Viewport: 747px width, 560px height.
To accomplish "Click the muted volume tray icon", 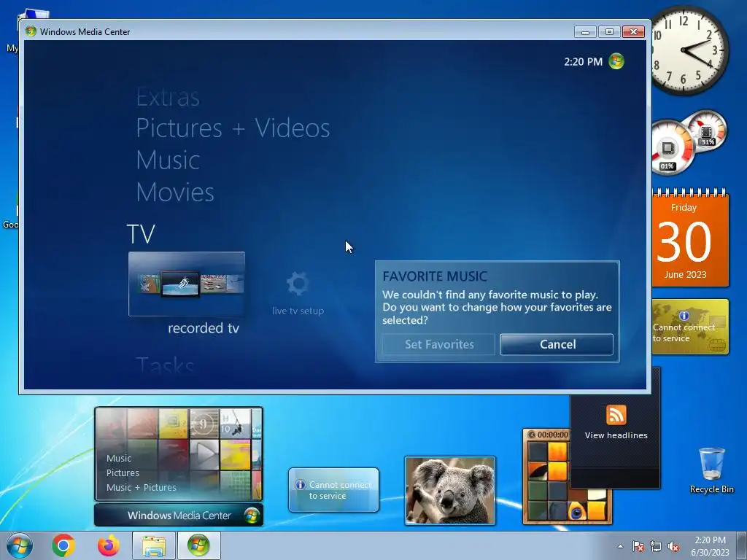I will pos(673,546).
